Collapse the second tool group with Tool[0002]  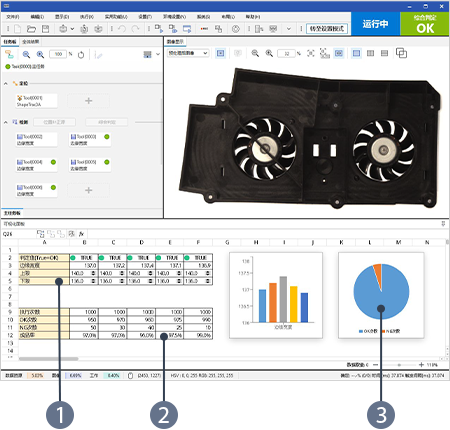(6, 122)
